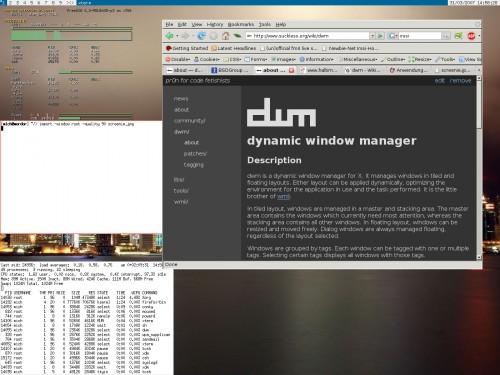Open the tagging sidebar link
The height and width of the screenshot is (375, 500).
click(193, 165)
